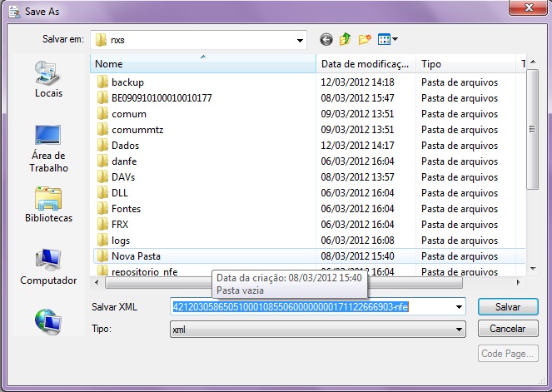Open Bibliotecas in the places sidebar
552x392 pixels.
click(48, 204)
